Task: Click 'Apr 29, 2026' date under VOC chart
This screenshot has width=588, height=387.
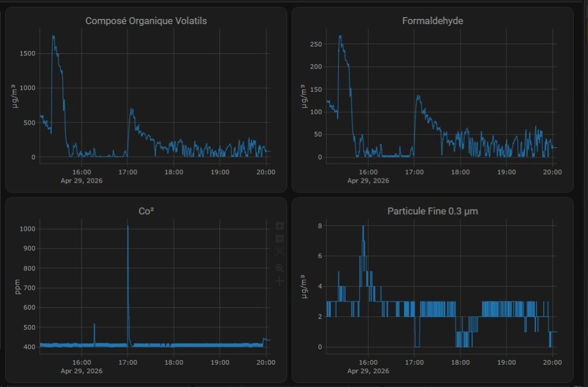Action: 82,180
